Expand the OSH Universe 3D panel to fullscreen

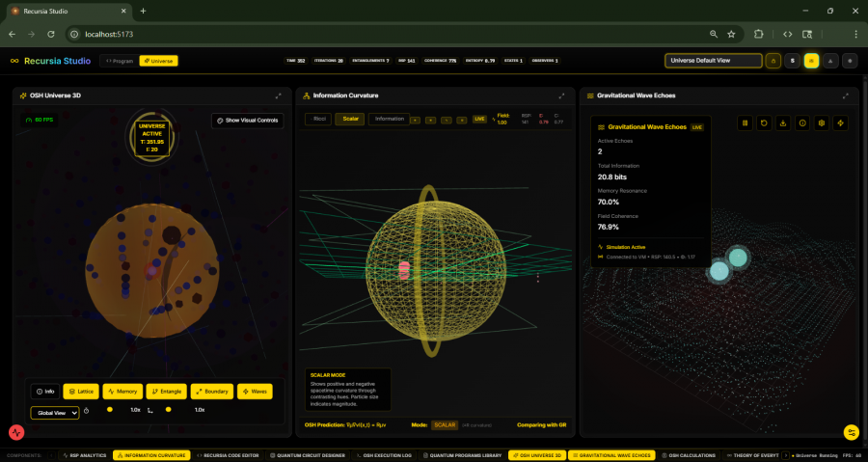pos(279,95)
